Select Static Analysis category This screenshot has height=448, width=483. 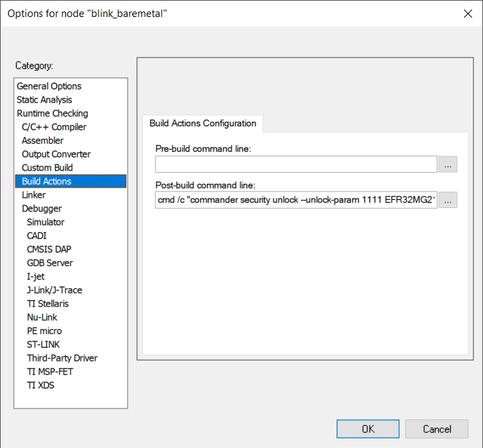click(44, 100)
